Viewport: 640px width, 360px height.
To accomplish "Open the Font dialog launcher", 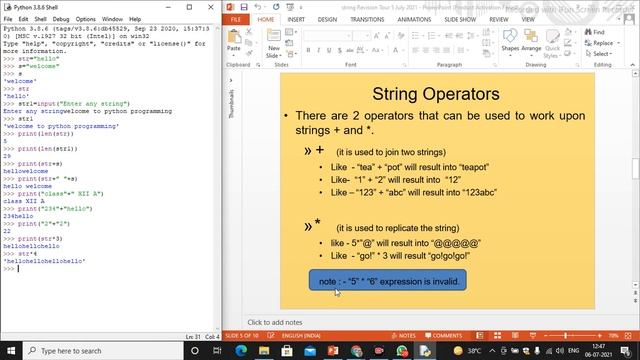I will 404,65.
